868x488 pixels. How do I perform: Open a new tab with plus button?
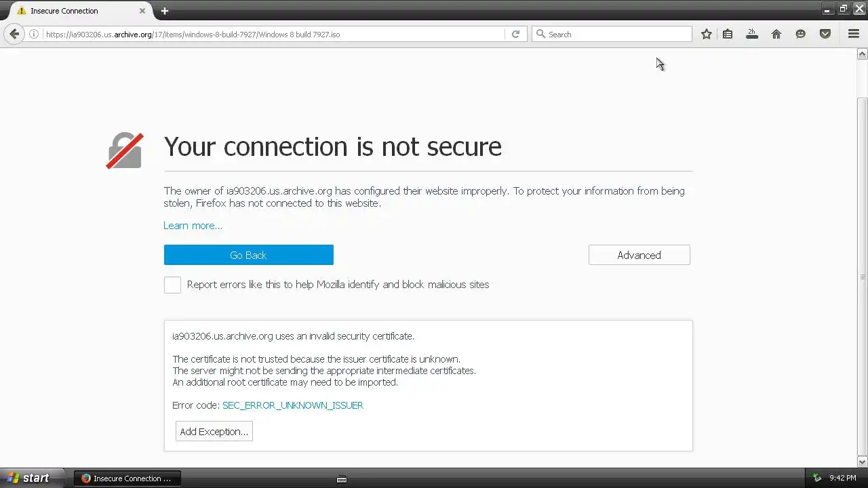[x=164, y=11]
